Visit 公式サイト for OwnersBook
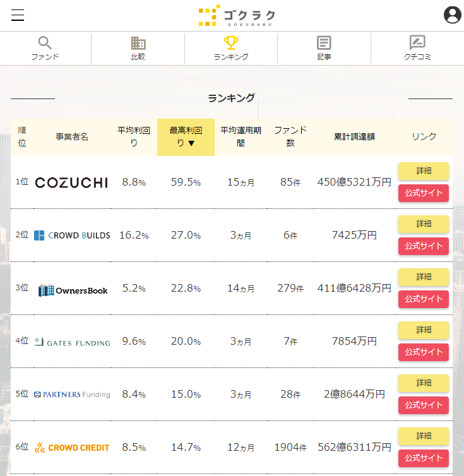Viewport: 464px width, 476px height. (x=424, y=299)
